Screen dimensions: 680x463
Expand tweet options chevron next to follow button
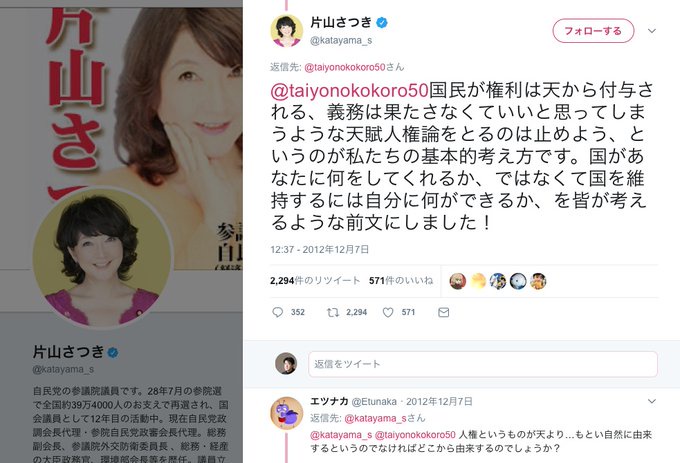(x=652, y=31)
